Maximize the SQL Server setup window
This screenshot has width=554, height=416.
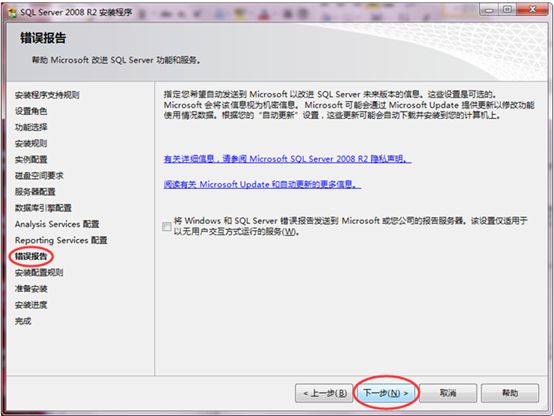507,10
